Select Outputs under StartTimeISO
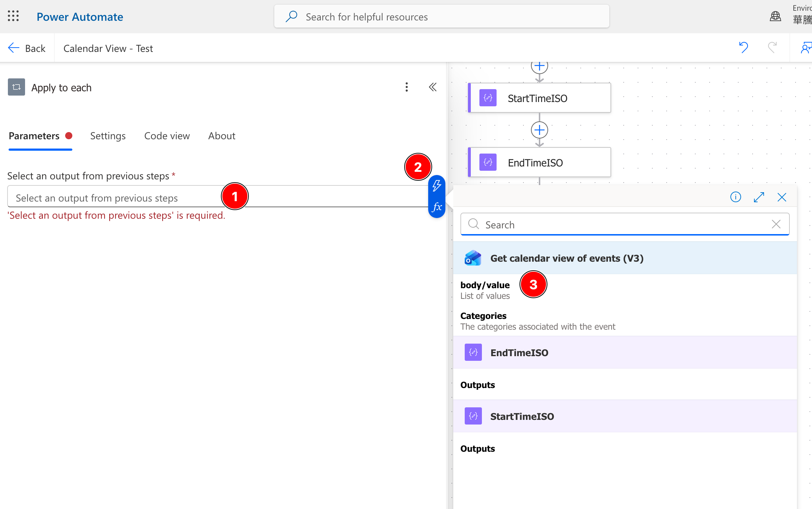 [x=478, y=449]
